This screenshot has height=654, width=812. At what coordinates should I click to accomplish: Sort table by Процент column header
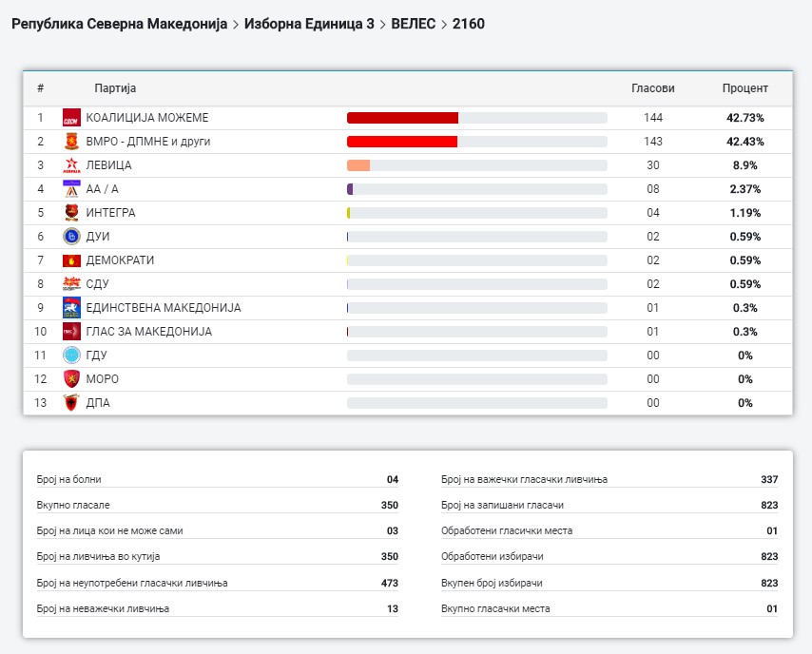tap(744, 88)
